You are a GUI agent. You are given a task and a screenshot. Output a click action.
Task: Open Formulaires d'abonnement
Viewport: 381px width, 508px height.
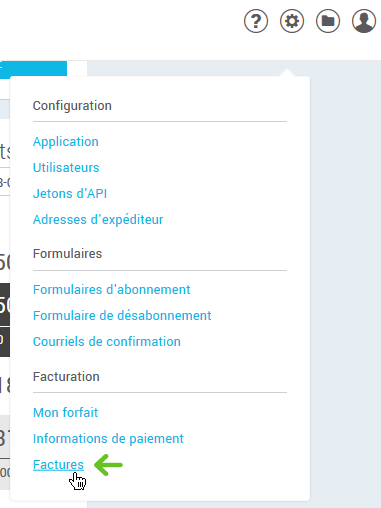112,289
